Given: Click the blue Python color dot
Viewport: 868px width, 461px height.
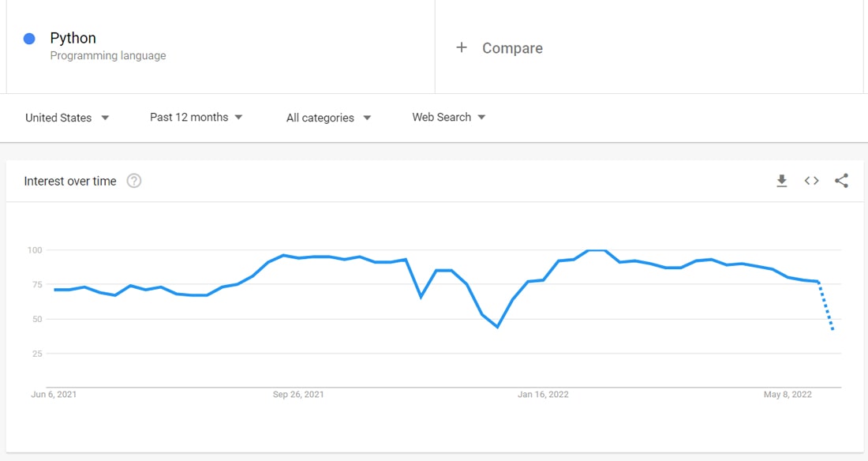Looking at the screenshot, I should pyautogui.click(x=29, y=38).
